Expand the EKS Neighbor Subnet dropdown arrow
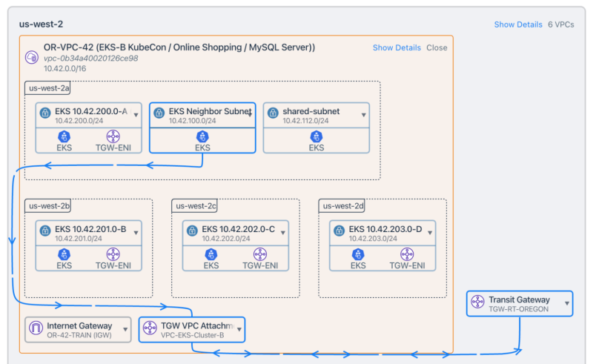593x364 pixels. click(x=250, y=115)
